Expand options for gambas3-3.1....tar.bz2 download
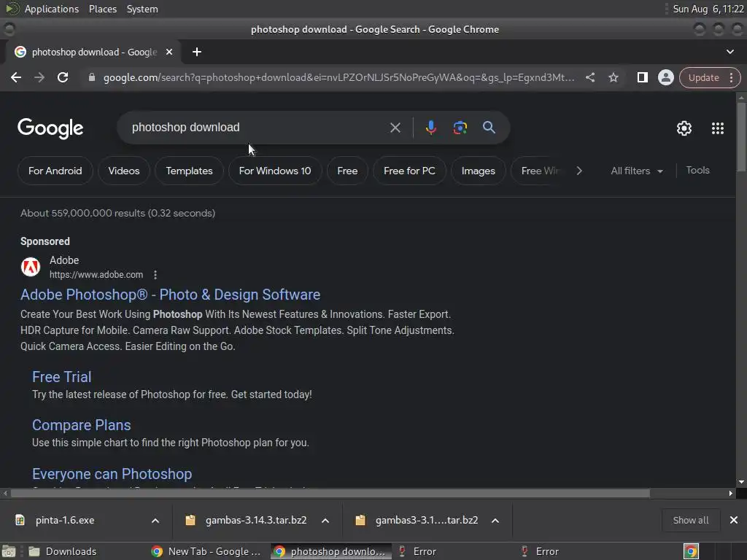The height and width of the screenshot is (560, 747). tap(495, 521)
